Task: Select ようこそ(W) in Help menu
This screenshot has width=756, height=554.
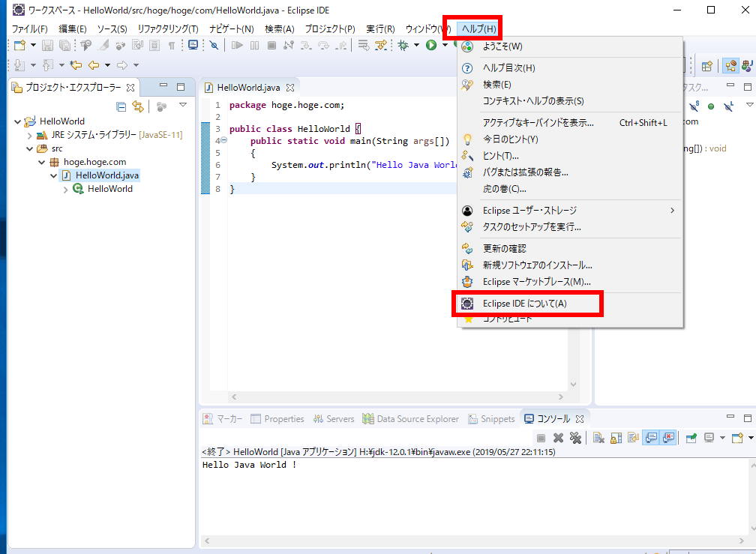Action: (x=569, y=46)
